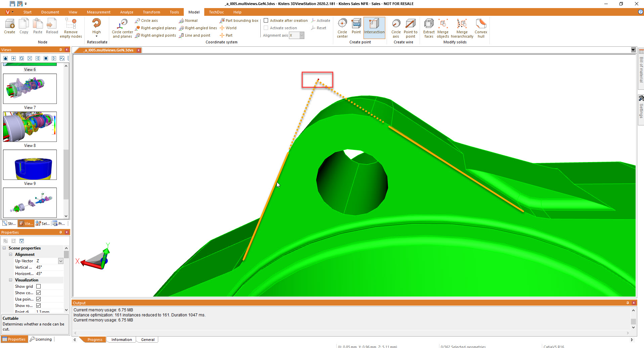Viewport: 644px width, 348px height.
Task: Open the Analyze ribbon tab
Action: [x=127, y=12]
